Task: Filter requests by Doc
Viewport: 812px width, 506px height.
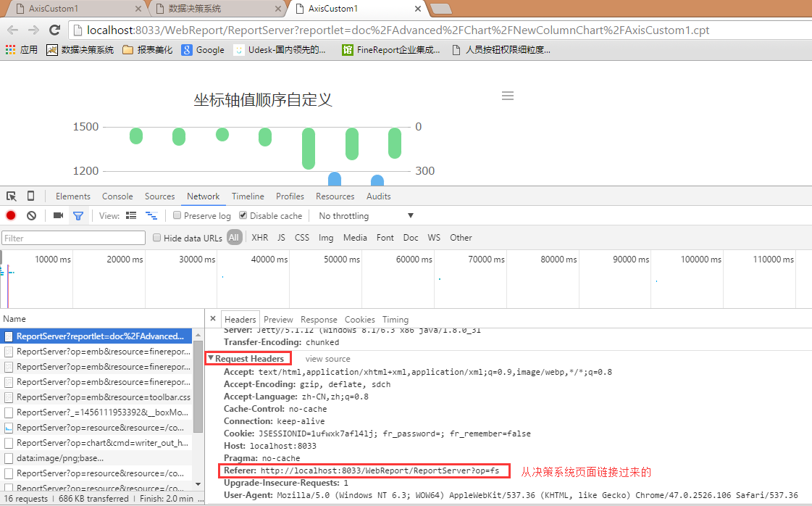Action: (411, 238)
